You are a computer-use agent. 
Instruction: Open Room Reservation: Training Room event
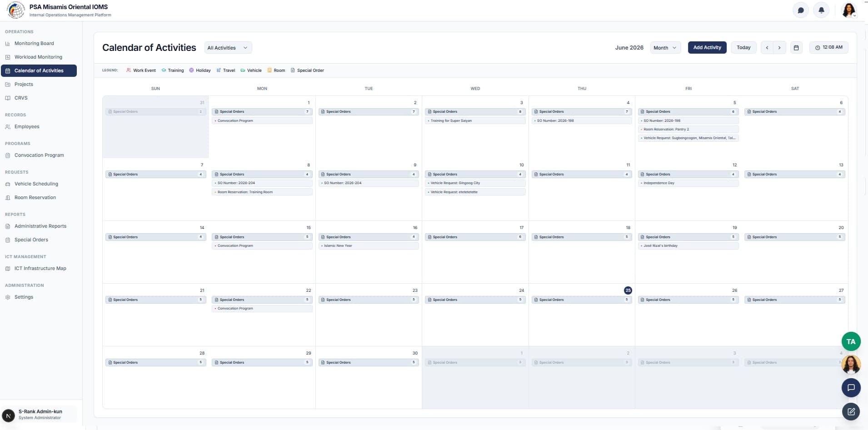point(262,192)
